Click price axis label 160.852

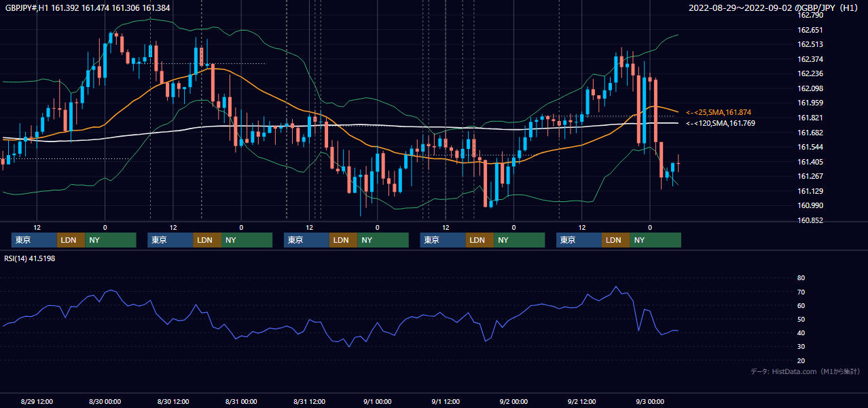[x=810, y=220]
